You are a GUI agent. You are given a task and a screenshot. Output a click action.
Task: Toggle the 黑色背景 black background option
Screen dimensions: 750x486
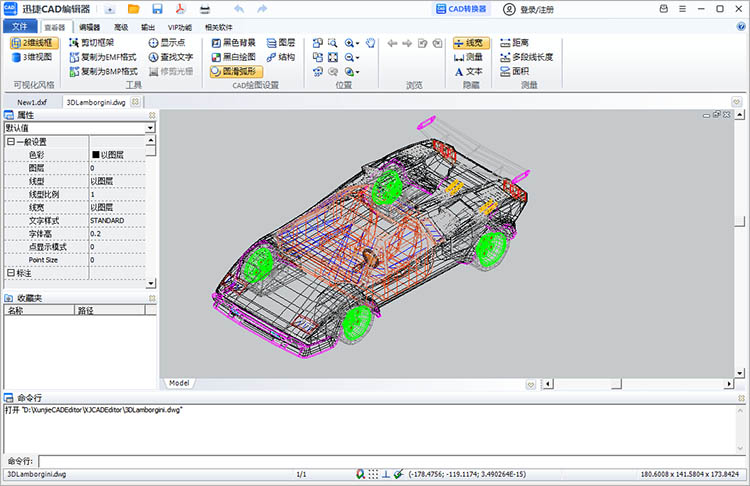point(233,43)
